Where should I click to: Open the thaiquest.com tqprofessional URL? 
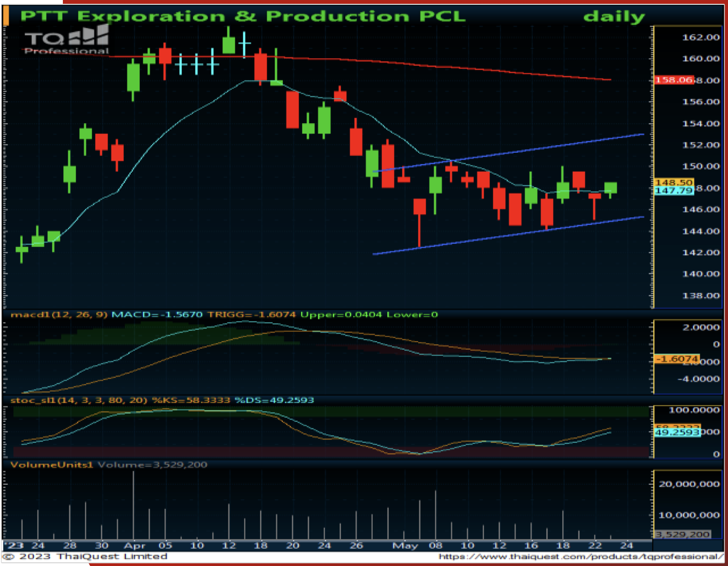click(581, 556)
